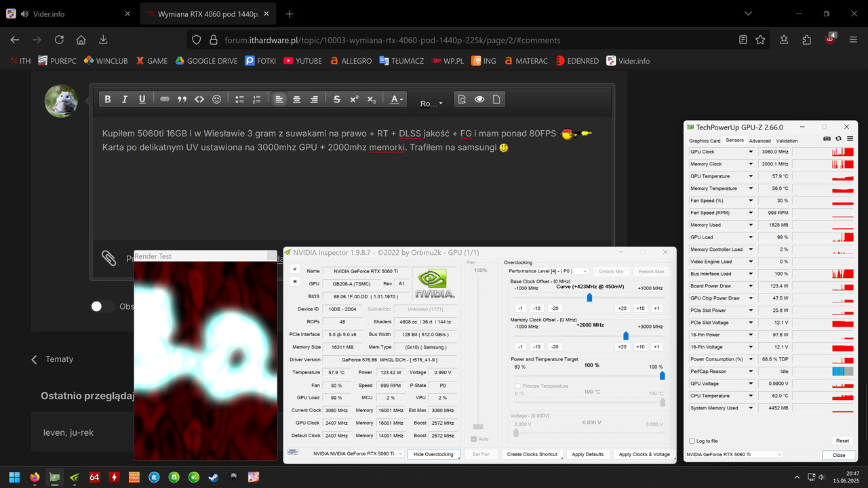Click the forum post editor text area

[x=352, y=180]
